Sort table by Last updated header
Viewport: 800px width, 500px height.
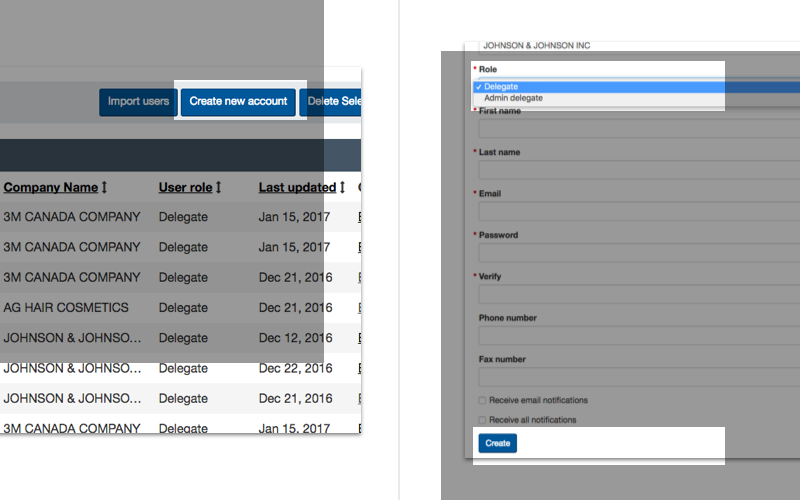pos(297,188)
